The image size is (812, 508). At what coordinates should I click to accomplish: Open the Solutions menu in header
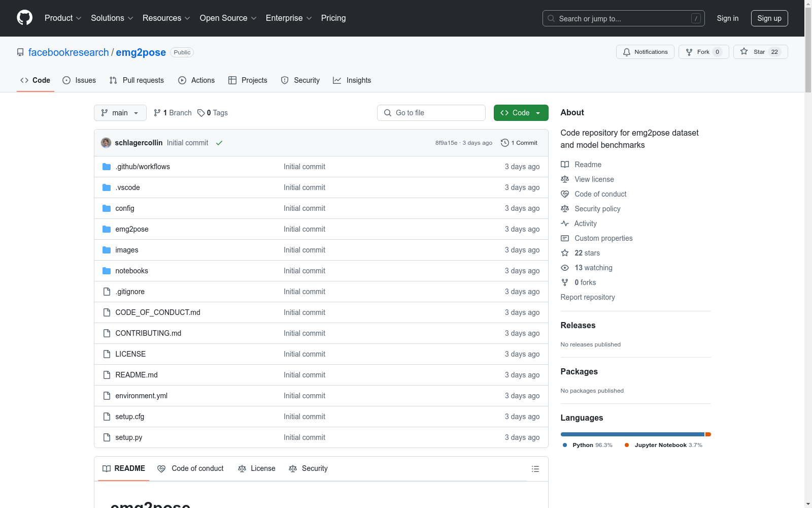coord(112,18)
